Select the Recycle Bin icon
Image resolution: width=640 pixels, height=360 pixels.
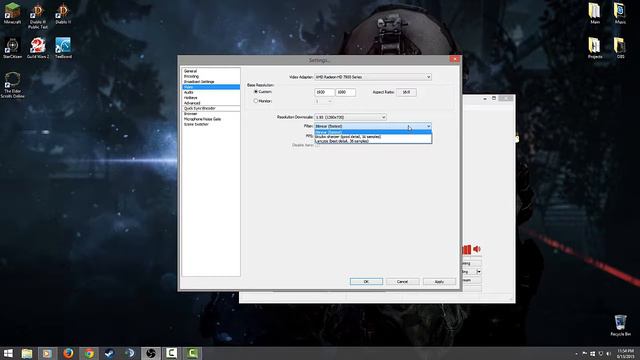click(x=620, y=325)
